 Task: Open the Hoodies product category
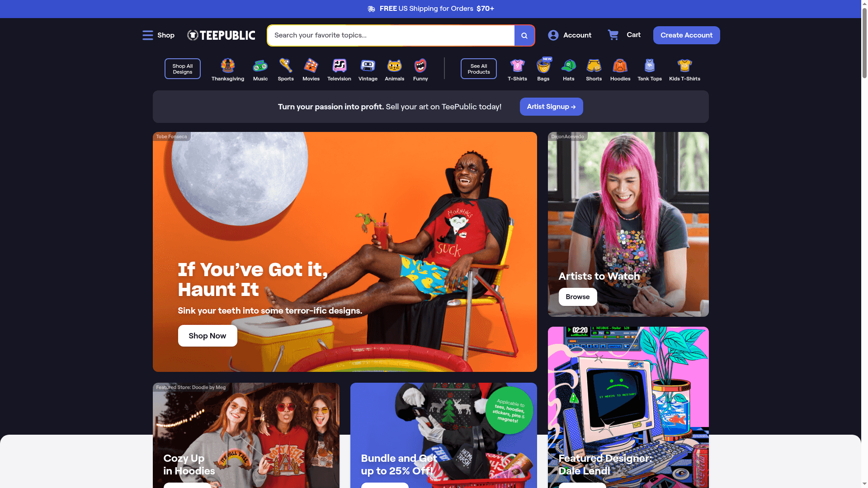pos(620,67)
